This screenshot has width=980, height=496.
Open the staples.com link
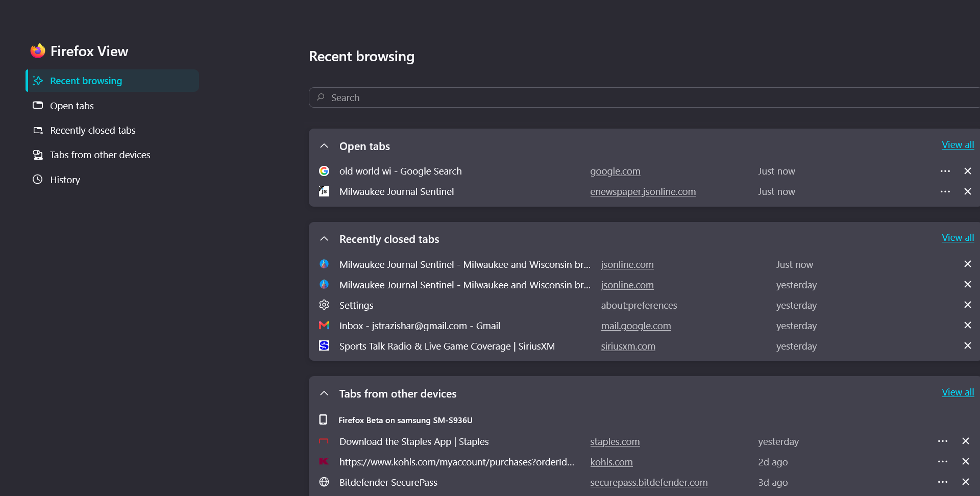click(615, 442)
